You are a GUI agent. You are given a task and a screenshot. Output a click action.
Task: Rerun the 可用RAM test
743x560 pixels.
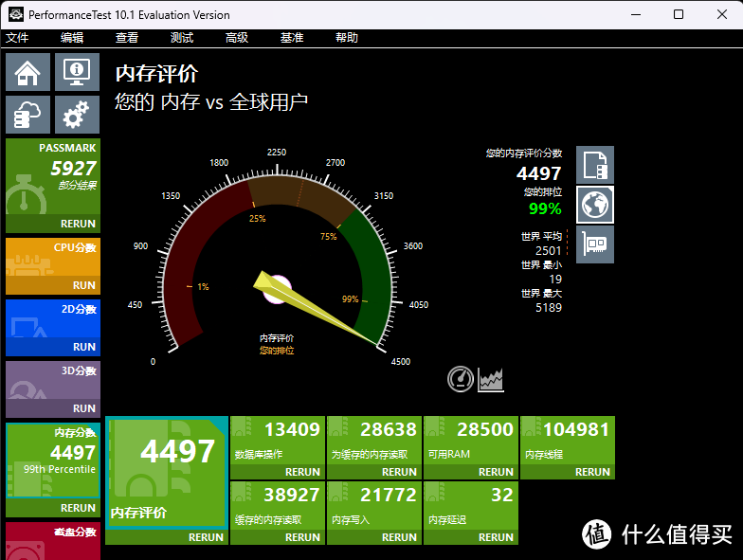(x=471, y=472)
